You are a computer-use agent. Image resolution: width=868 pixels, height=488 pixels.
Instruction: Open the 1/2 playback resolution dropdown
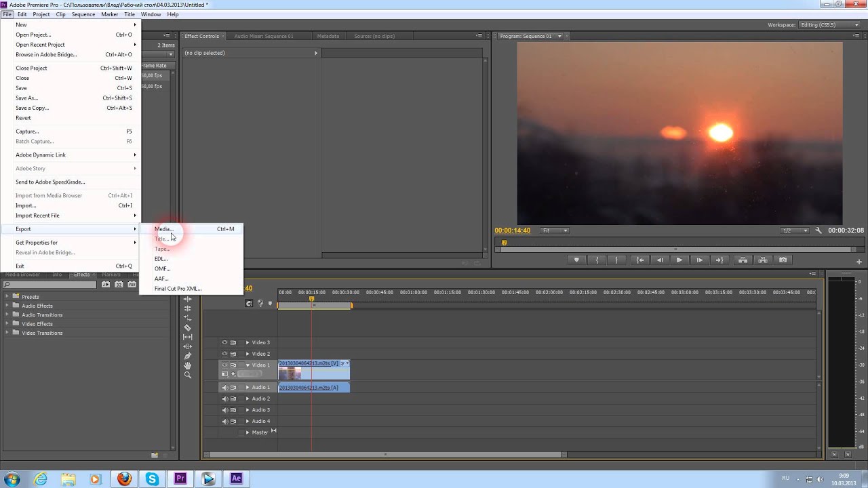(x=795, y=230)
